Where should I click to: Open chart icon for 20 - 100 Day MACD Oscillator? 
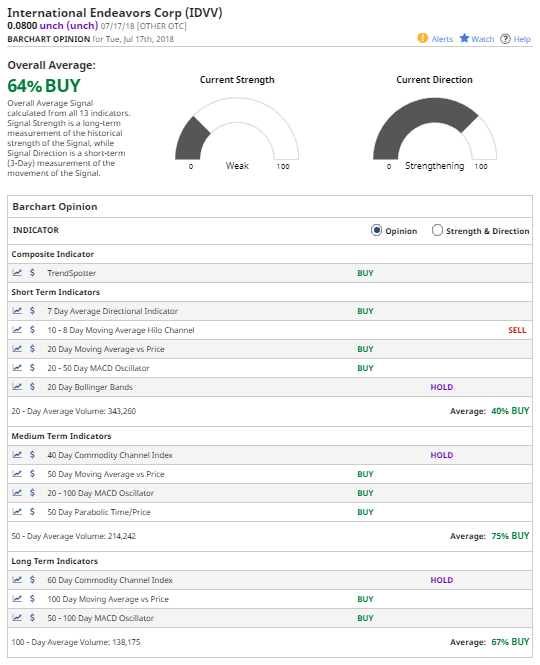pyautogui.click(x=17, y=493)
